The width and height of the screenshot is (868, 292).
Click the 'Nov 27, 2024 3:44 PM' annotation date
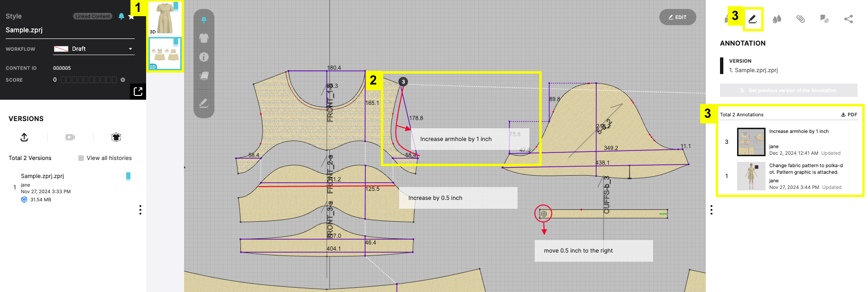794,188
